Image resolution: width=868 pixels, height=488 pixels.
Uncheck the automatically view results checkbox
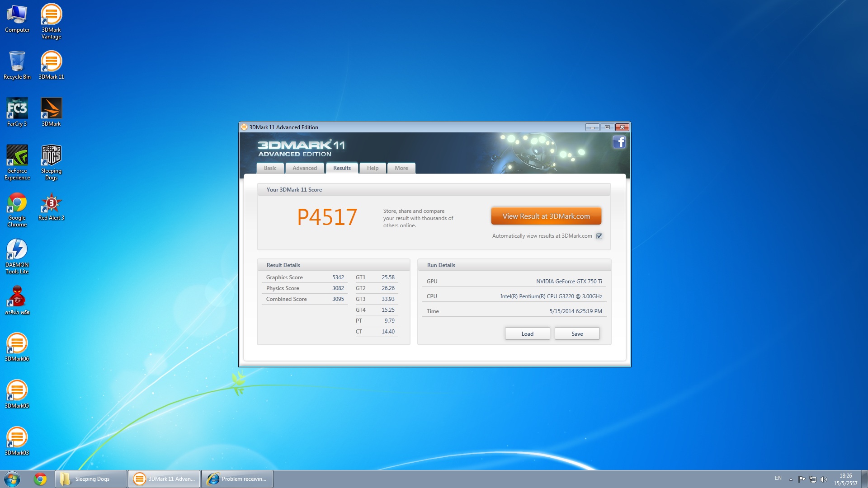click(x=599, y=236)
